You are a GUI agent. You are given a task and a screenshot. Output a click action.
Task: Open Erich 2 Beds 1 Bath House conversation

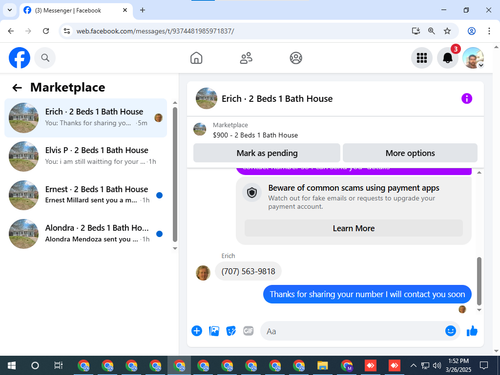[86, 118]
